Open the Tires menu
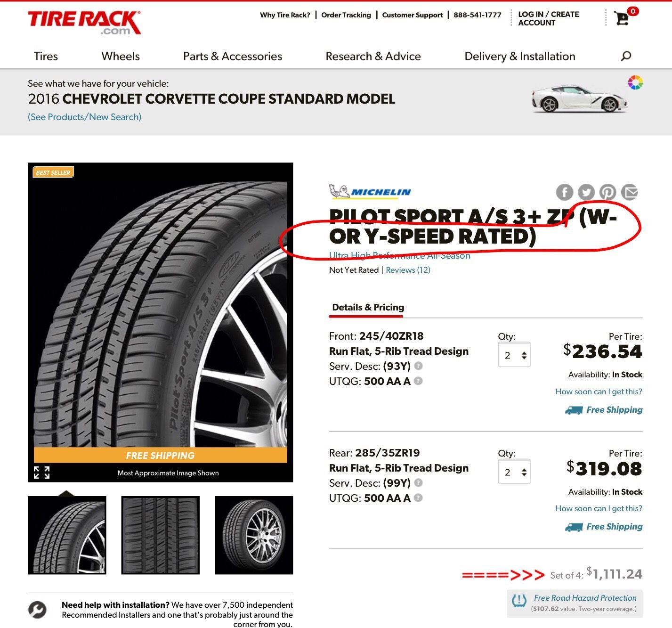The width and height of the screenshot is (672, 628). (46, 56)
